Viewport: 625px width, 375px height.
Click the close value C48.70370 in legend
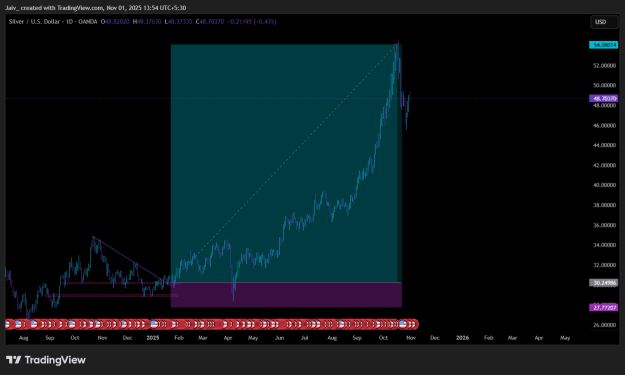click(210, 22)
